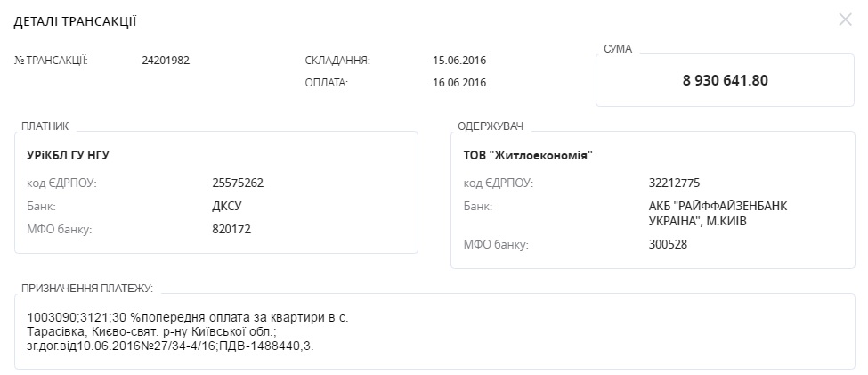Viewport: 868px width, 375px height.
Task: Click the ДЕТАЛІ ТРАНСАКЦІЇ heading
Action: pos(76,20)
